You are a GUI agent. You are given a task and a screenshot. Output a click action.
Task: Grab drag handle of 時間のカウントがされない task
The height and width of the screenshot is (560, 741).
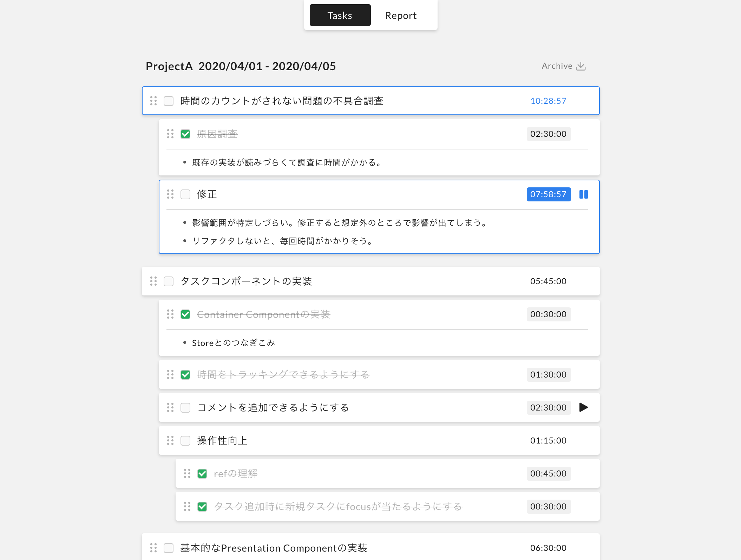(153, 101)
